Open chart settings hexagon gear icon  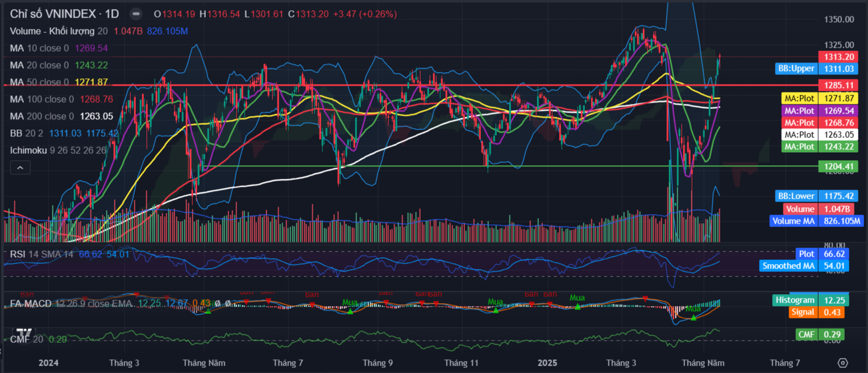tap(842, 363)
